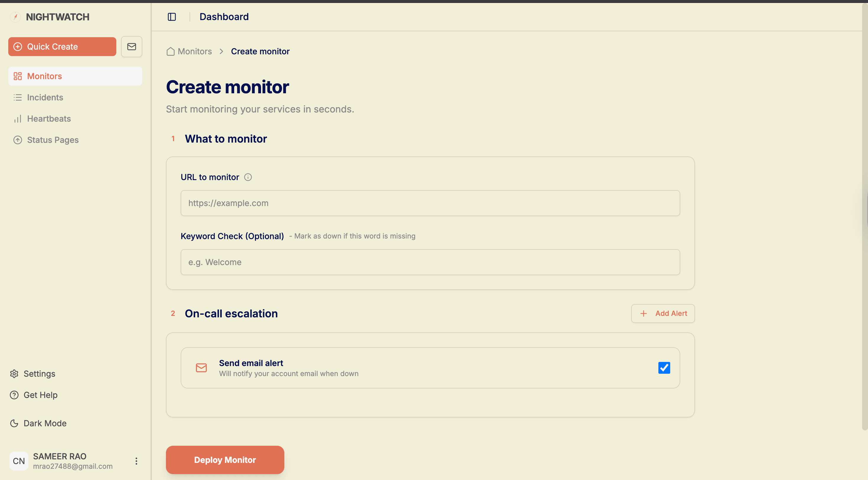Image resolution: width=868 pixels, height=480 pixels.
Task: Click the Heartbeats bar chart icon
Action: (x=17, y=119)
